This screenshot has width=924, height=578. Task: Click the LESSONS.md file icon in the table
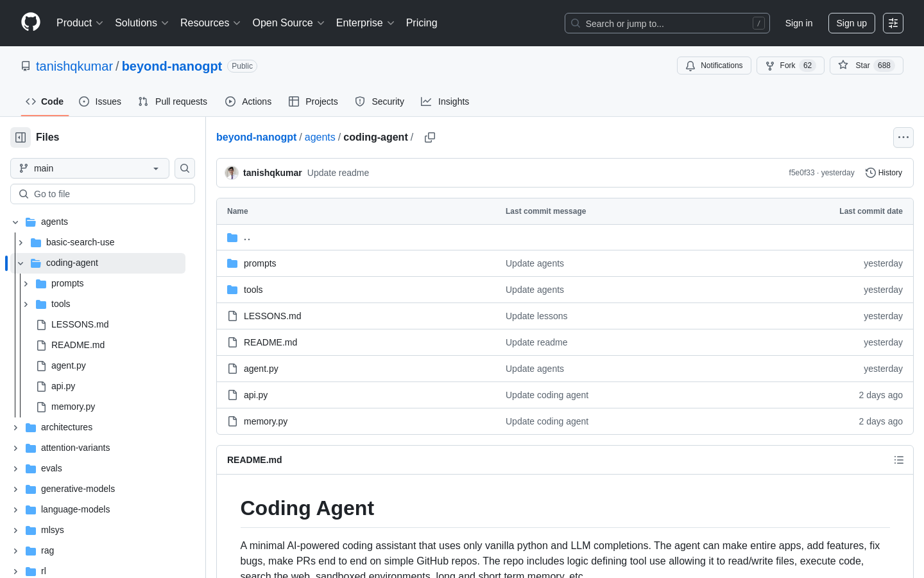coord(232,316)
